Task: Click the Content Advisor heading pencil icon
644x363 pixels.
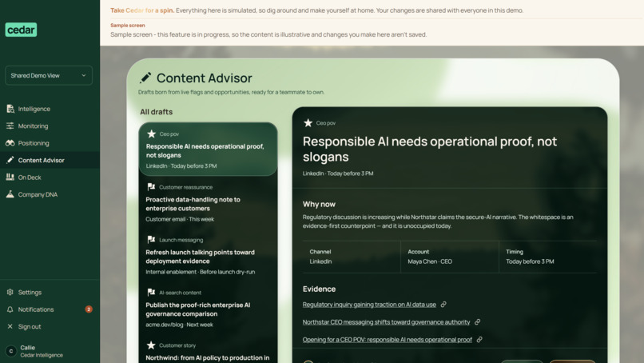Action: (x=145, y=78)
